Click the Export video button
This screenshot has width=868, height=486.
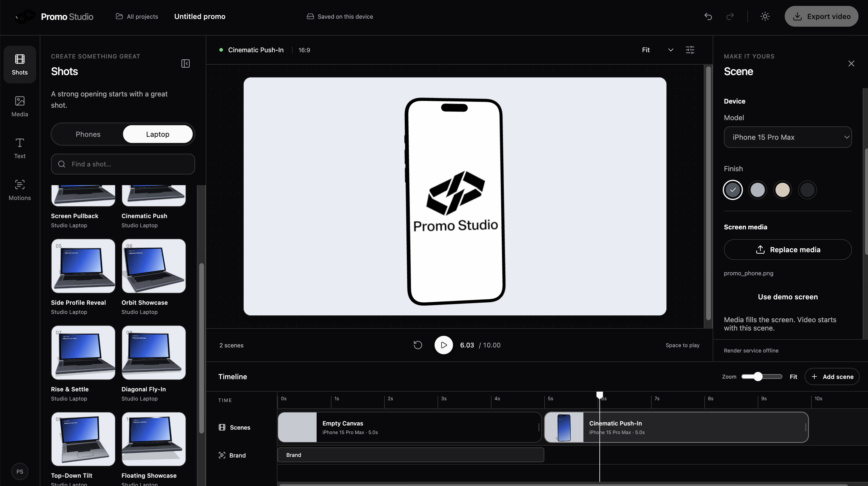point(821,16)
